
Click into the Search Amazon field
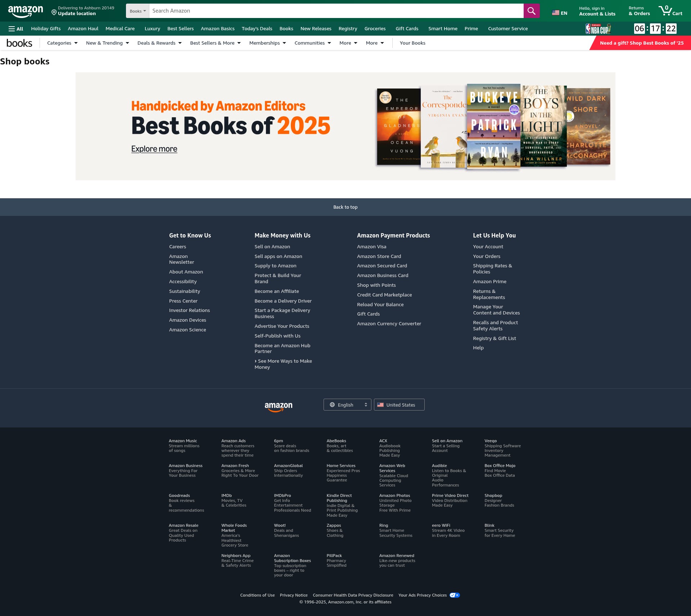(336, 11)
